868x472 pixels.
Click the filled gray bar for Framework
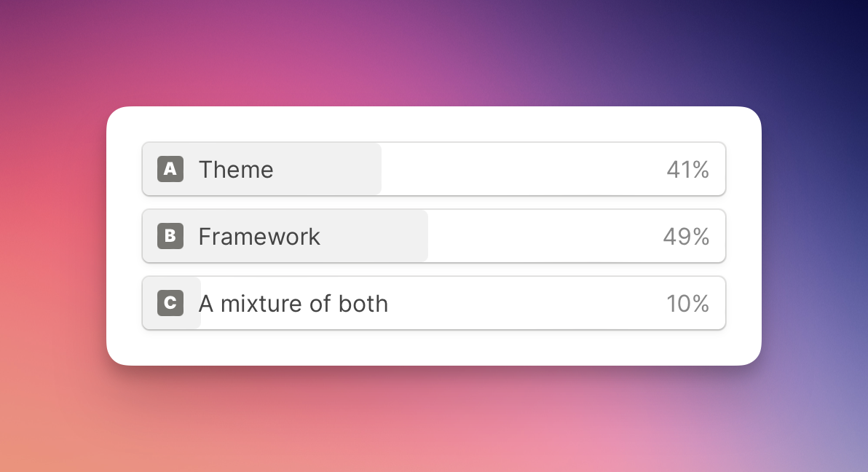(x=285, y=236)
